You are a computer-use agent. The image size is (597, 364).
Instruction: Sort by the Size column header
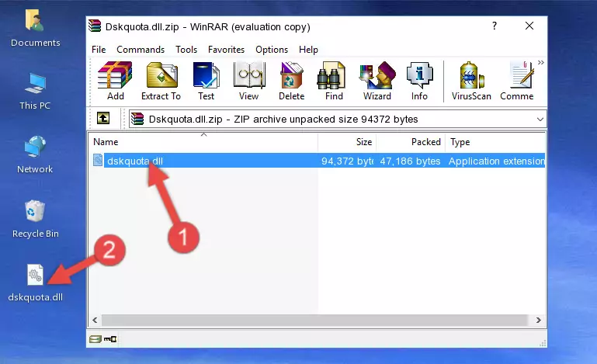point(347,142)
